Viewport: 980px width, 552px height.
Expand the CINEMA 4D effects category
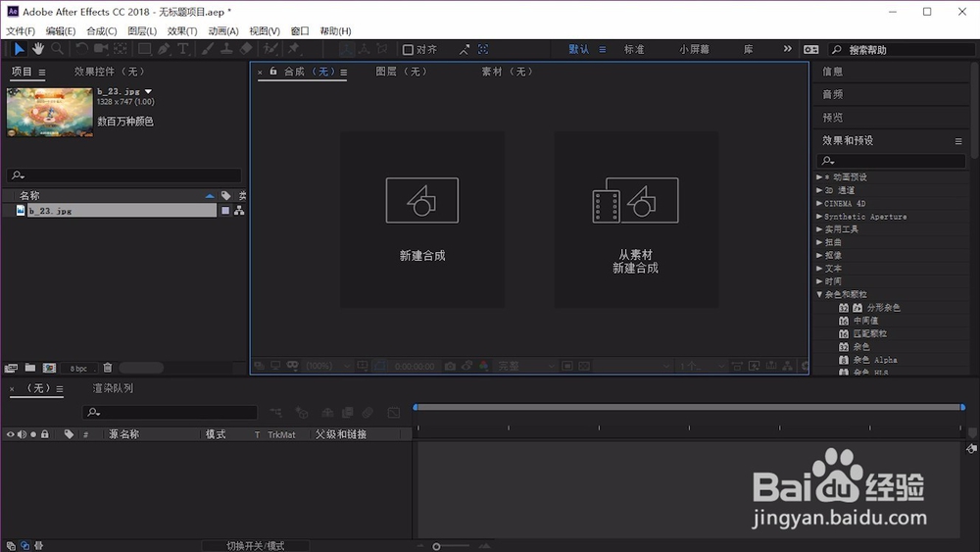(x=819, y=203)
